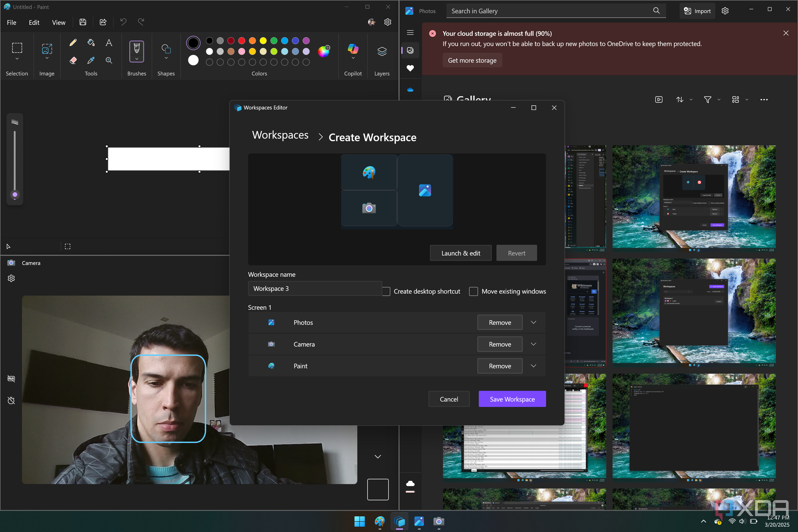Check Move existing windows

pos(473,291)
